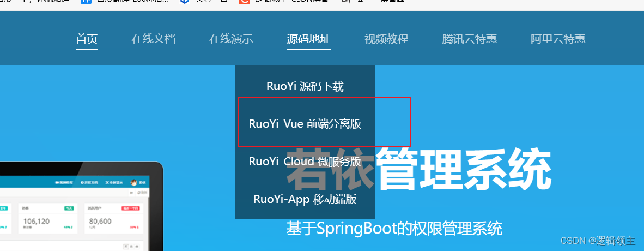The height and width of the screenshot is (251, 644).
Task: Choose RuoYi 源码下载 in the dropdown
Action: click(305, 86)
